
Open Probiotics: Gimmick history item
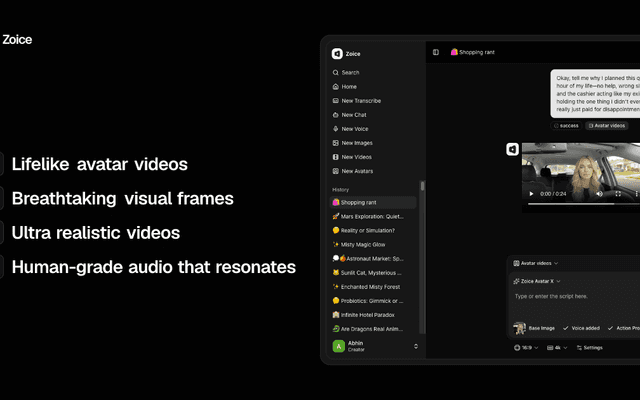pos(368,301)
